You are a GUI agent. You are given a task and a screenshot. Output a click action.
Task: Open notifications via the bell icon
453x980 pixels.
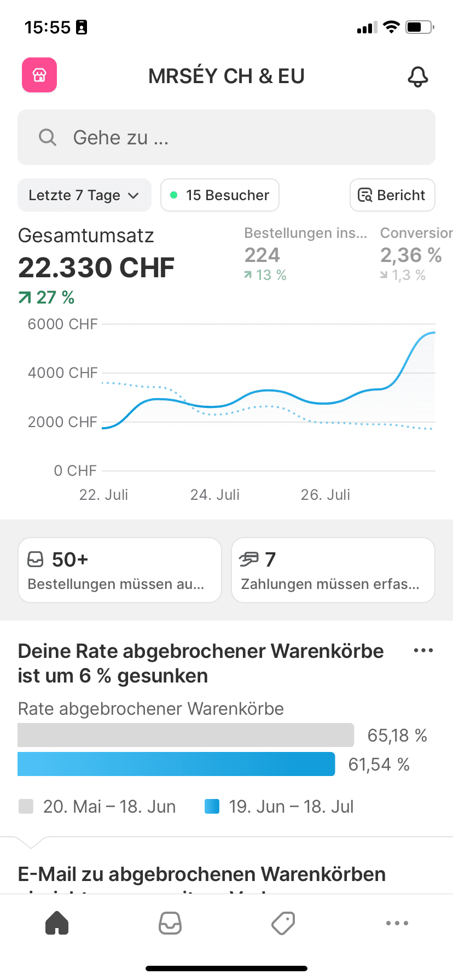click(x=417, y=77)
